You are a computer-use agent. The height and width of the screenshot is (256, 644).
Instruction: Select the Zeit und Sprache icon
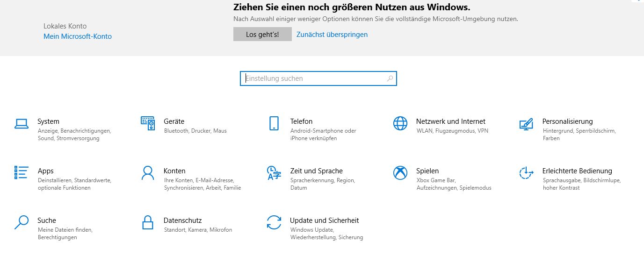click(x=274, y=173)
